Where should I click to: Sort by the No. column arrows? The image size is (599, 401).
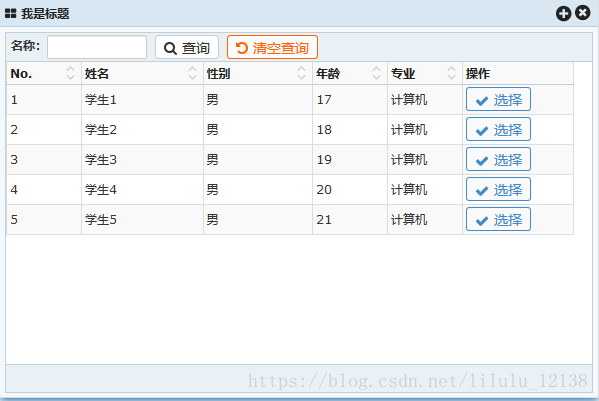[70, 73]
